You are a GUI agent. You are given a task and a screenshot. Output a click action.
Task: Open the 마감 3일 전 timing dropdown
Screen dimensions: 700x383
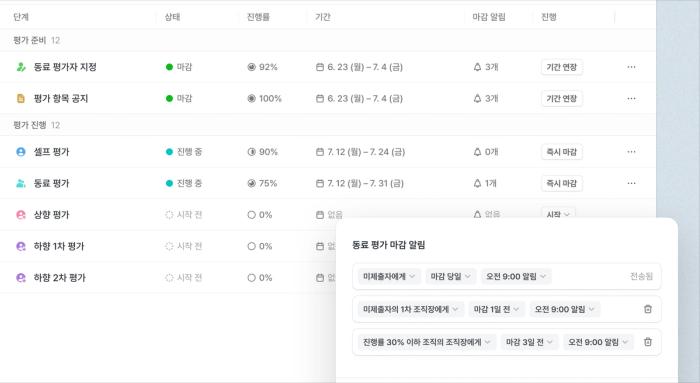pyautogui.click(x=529, y=342)
